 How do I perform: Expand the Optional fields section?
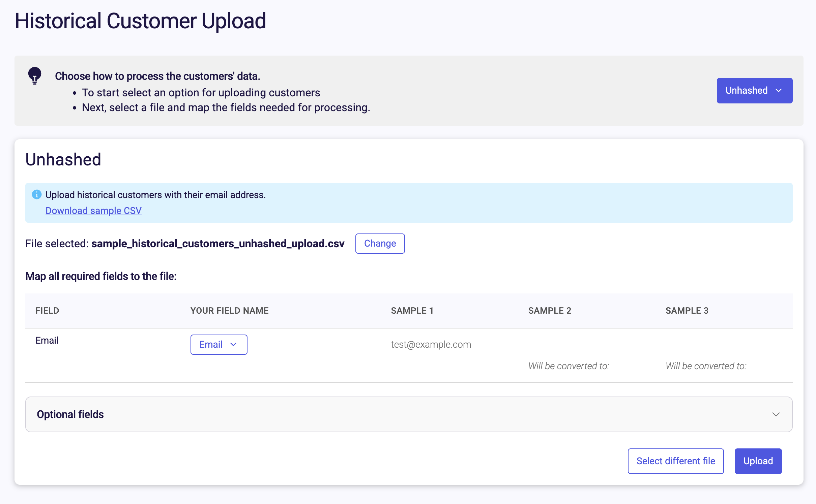click(x=408, y=414)
